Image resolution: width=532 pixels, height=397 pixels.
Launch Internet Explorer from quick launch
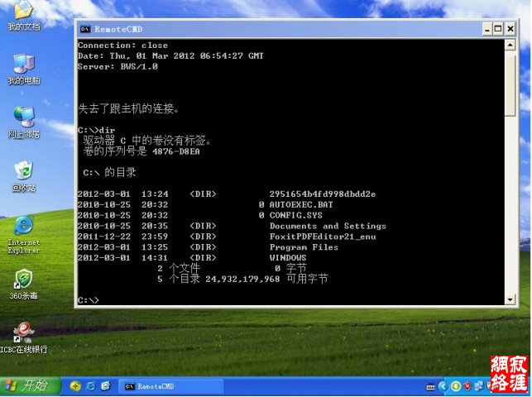(90, 385)
